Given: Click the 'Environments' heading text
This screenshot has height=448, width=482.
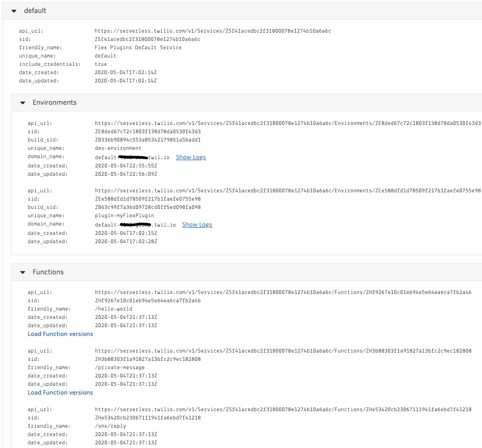Looking at the screenshot, I should pyautogui.click(x=54, y=103).
